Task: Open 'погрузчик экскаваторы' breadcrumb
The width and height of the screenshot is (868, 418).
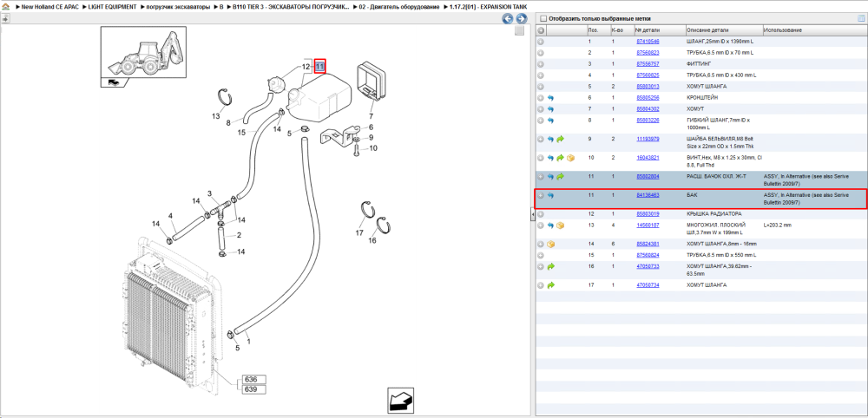Action: [x=178, y=7]
